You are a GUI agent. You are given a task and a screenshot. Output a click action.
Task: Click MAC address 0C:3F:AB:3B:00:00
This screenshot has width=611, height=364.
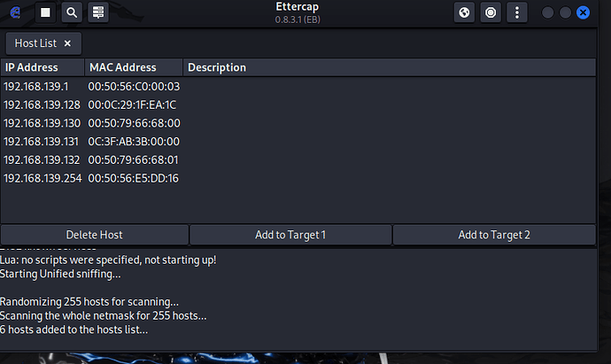(134, 142)
